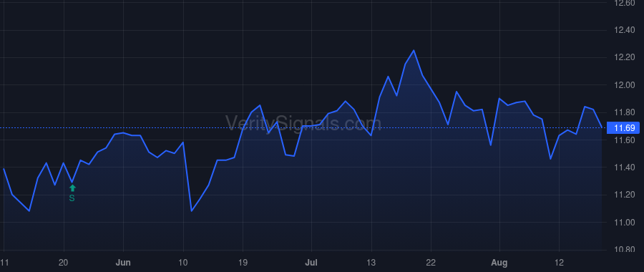Click the Aug date label on time axis

coord(499,263)
